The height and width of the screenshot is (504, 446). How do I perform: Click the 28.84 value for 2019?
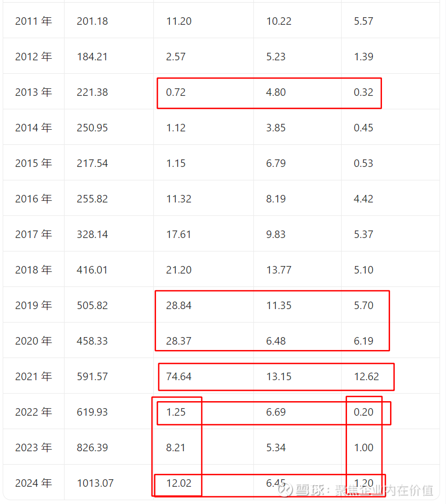pos(179,306)
